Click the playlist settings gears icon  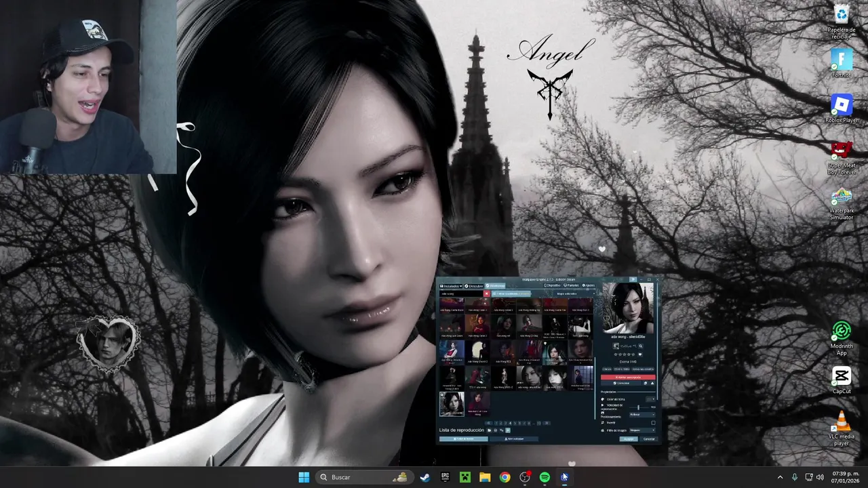[x=501, y=430]
